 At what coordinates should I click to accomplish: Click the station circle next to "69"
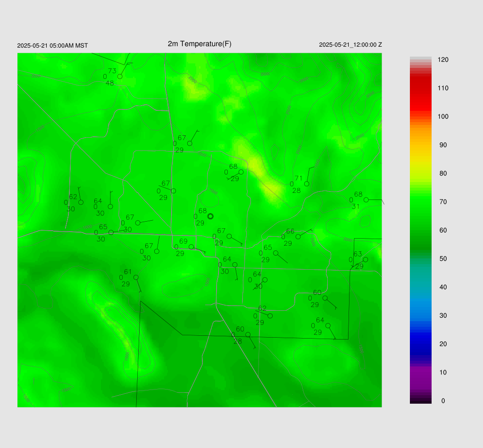(x=191, y=247)
